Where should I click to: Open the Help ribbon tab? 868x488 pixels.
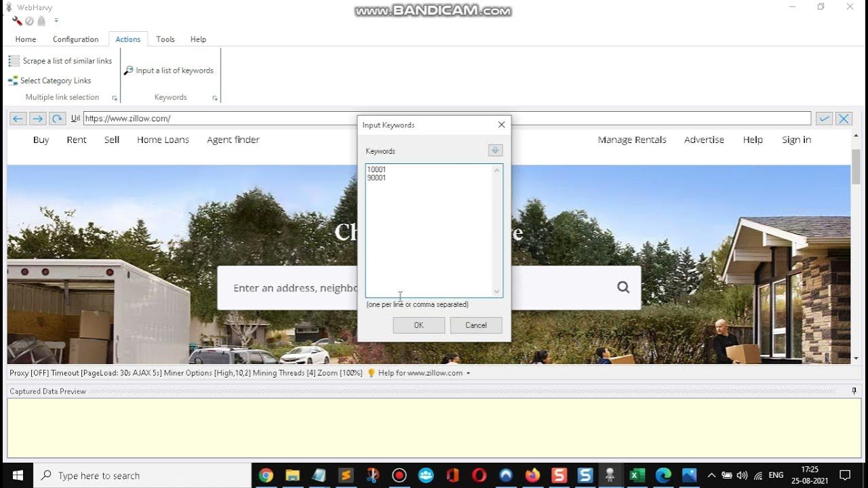point(198,39)
